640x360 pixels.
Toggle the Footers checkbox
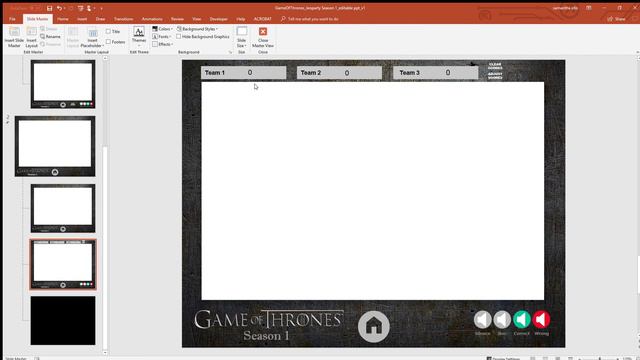click(x=108, y=42)
